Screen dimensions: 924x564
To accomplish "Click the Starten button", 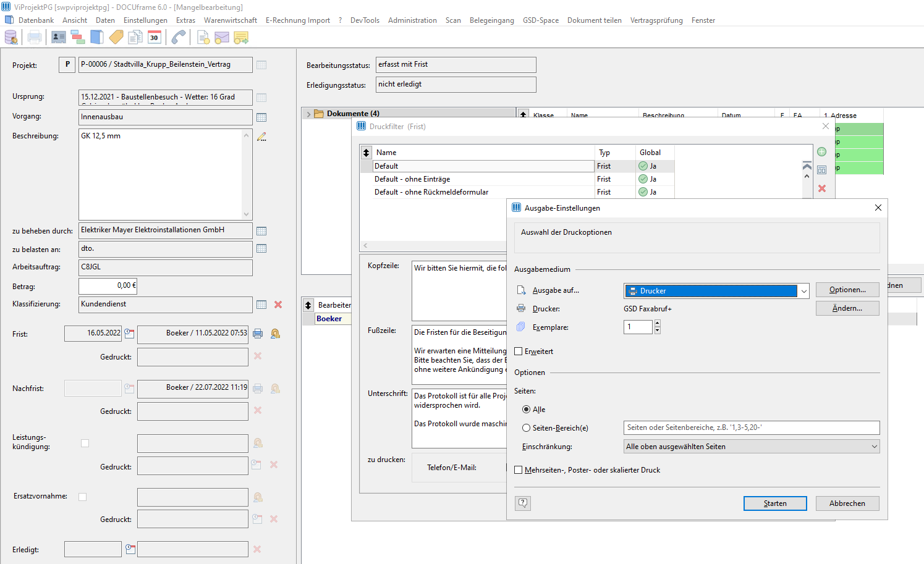I will (x=775, y=503).
